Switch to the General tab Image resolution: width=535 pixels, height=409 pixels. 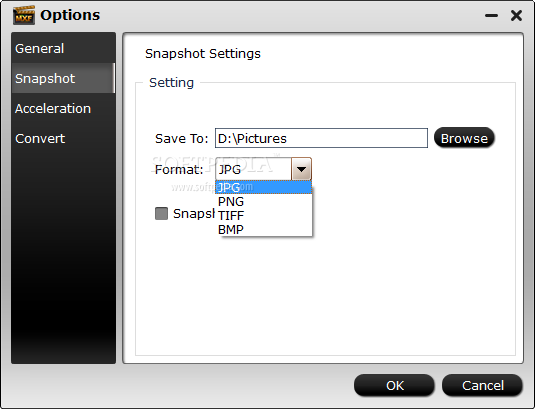click(x=63, y=48)
